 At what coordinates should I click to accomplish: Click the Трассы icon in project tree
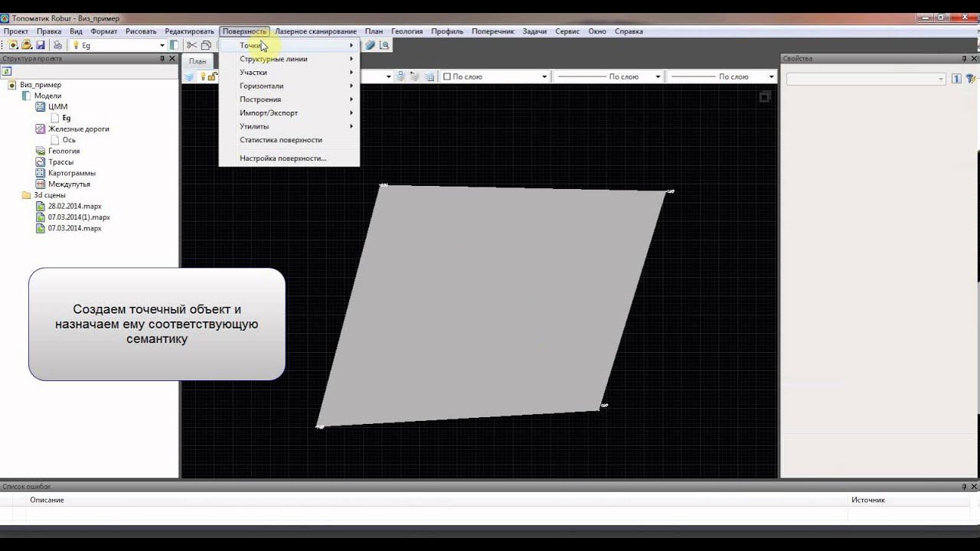pos(41,162)
